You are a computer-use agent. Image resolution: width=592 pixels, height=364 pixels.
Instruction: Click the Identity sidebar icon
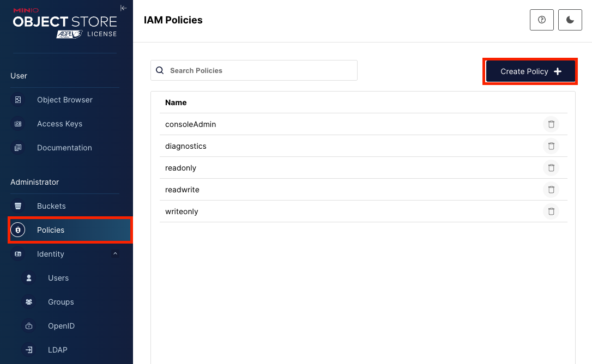(x=18, y=254)
